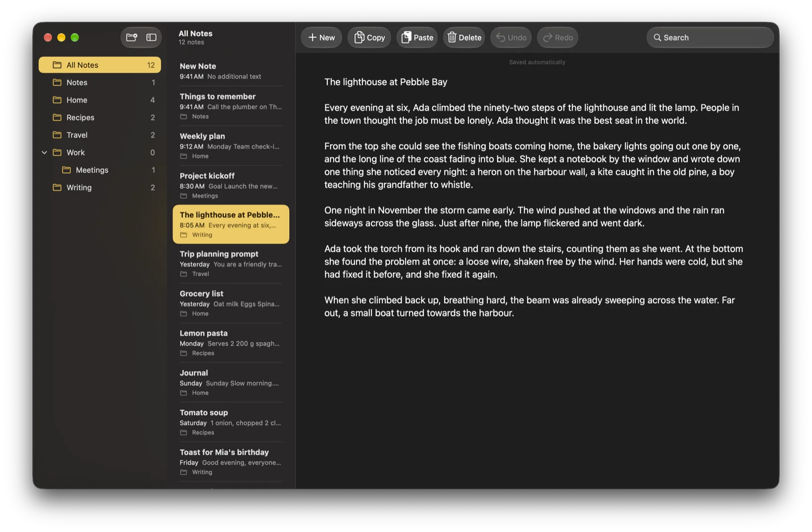812x532 pixels.
Task: Click the folder icon beside Meetings
Action: 66,170
